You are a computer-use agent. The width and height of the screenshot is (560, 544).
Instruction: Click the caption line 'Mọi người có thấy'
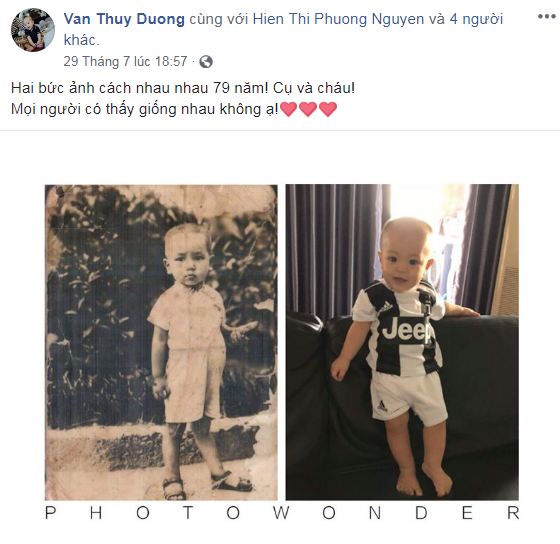tap(145, 109)
